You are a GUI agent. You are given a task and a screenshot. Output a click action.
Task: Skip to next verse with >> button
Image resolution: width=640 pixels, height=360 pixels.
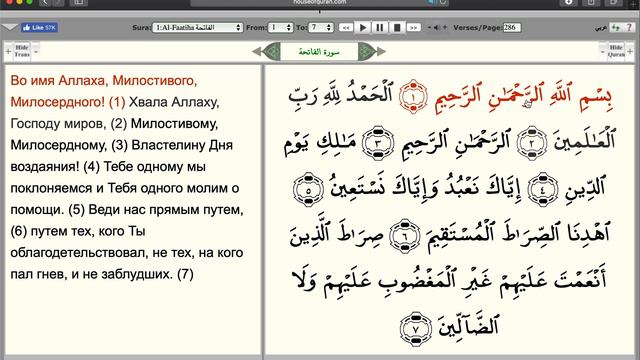tap(413, 27)
